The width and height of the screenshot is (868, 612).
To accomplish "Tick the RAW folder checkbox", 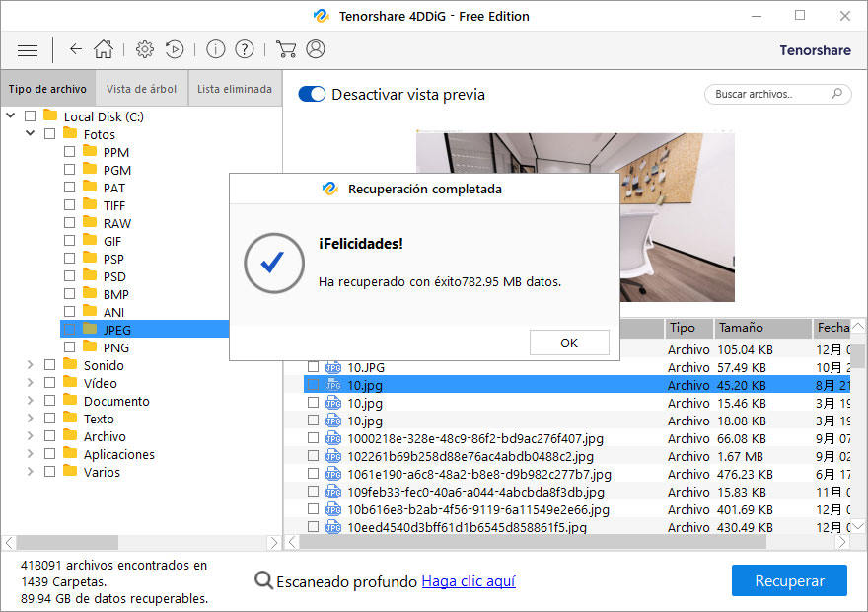I will (x=69, y=223).
